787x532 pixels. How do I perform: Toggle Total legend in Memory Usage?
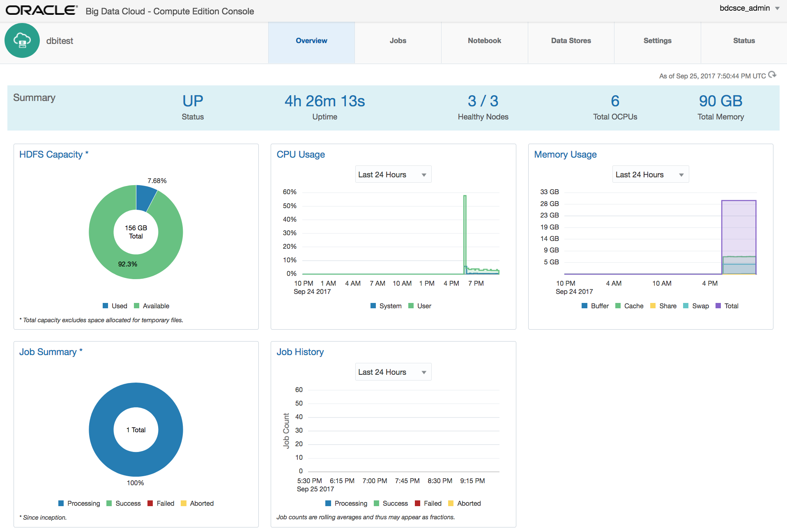727,306
